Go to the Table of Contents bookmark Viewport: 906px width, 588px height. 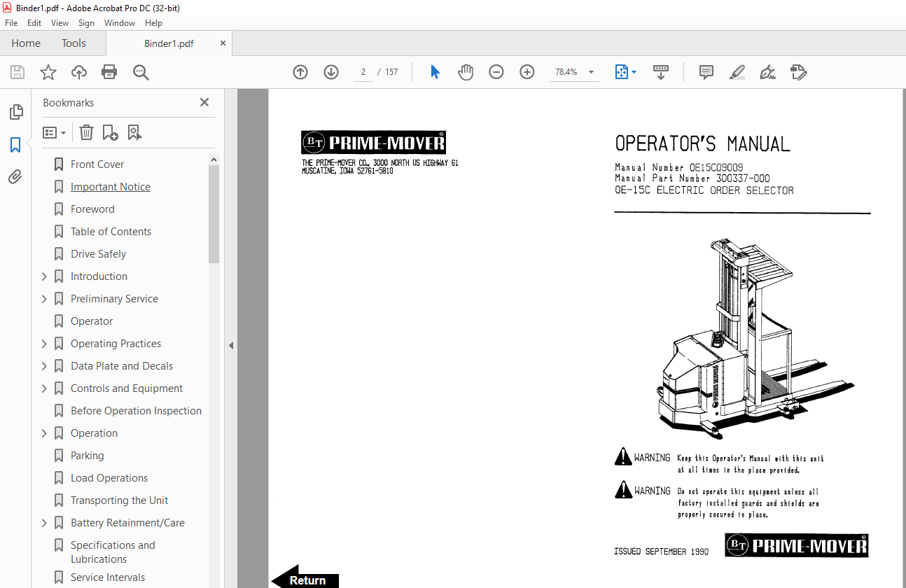tap(111, 232)
